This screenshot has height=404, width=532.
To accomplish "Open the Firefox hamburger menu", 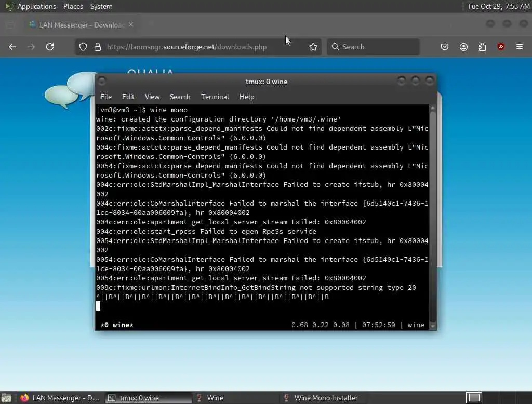I will [x=520, y=47].
